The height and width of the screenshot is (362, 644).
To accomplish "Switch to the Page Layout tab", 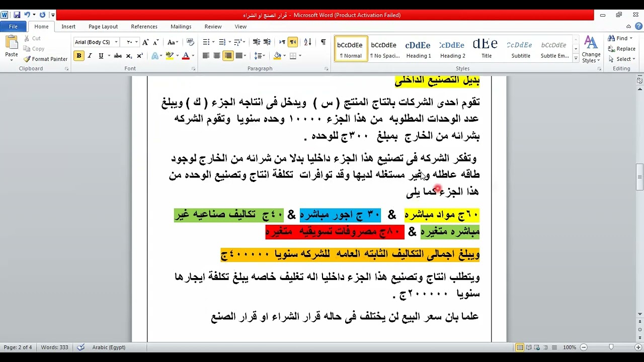I will tap(103, 27).
